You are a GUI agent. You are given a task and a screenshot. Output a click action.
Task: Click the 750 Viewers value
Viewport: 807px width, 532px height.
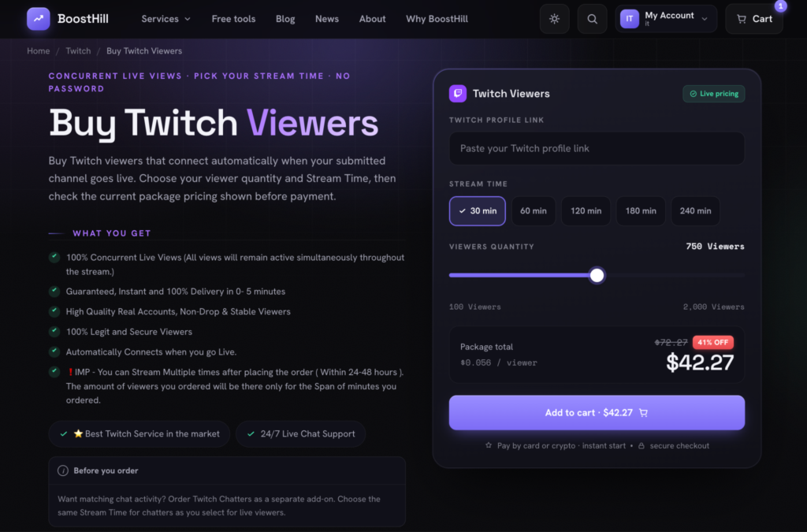pos(715,247)
